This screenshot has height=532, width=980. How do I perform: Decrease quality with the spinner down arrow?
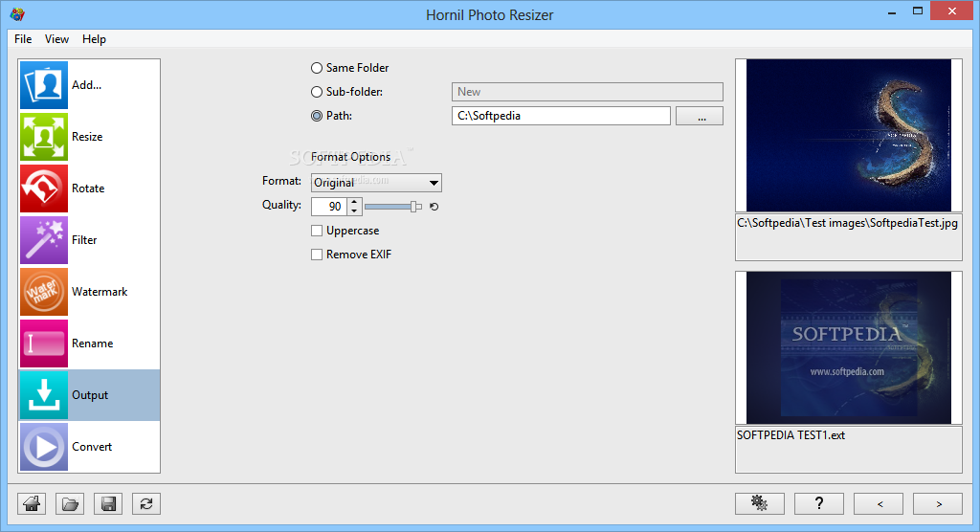click(x=354, y=211)
